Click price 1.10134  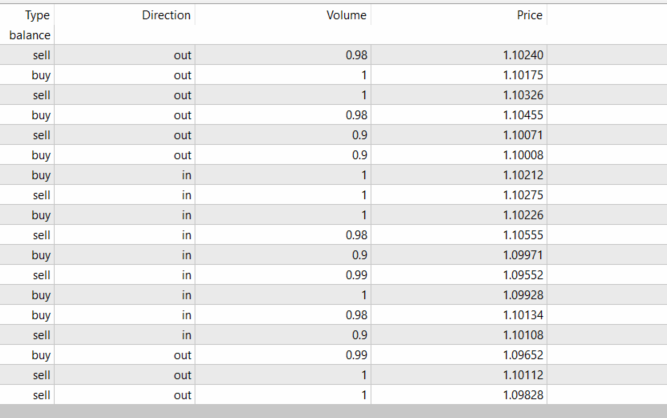coord(523,315)
